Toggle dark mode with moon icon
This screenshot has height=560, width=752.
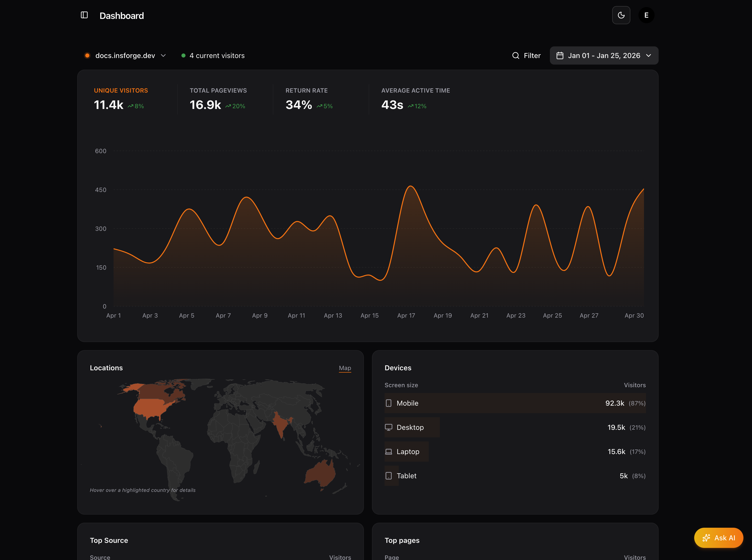pos(621,15)
